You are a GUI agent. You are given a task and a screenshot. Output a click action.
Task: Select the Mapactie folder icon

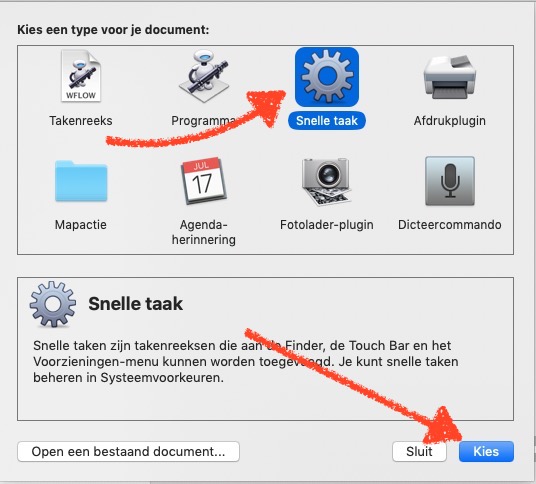point(81,181)
